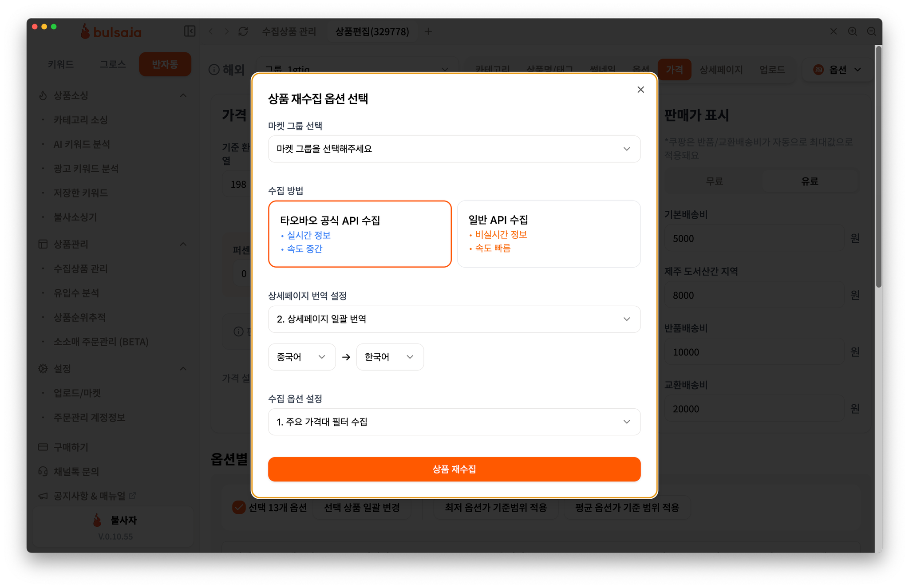Switch to 수집상품 관리 tab
The height and width of the screenshot is (588, 909).
[x=289, y=32]
